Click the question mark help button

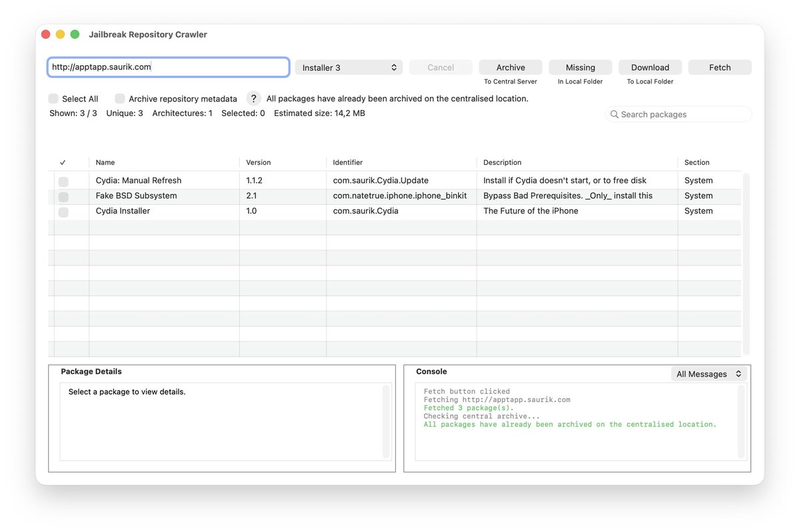[x=253, y=98]
